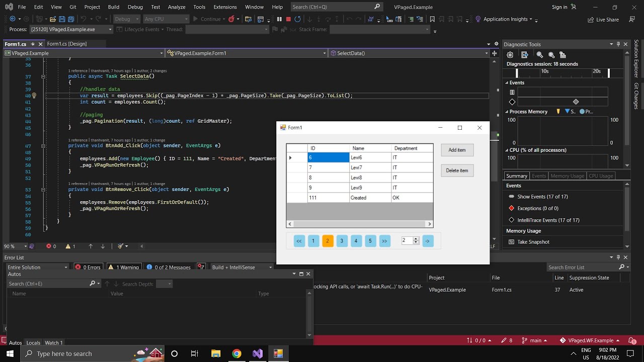This screenshot has height=362, width=644.
Task: Toggle the 0 of 2 Messages filter
Action: tap(169, 267)
